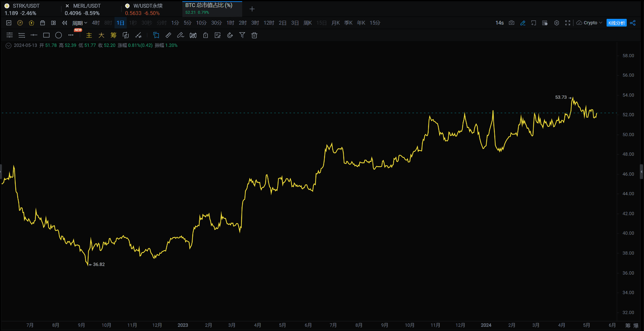
Task: Toggle the blue drawing pencil icon
Action: (x=523, y=23)
